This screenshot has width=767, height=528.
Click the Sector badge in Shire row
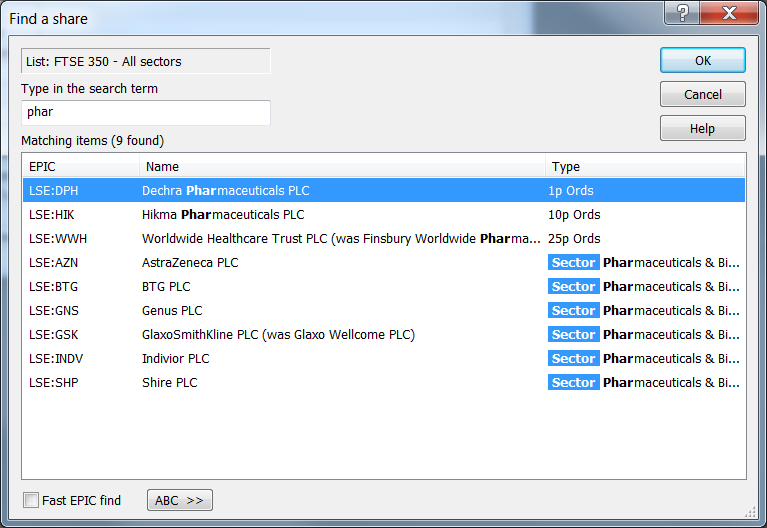click(x=573, y=382)
